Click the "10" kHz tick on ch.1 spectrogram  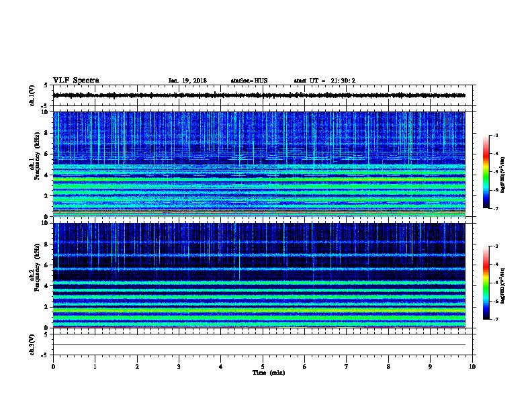tap(45, 112)
